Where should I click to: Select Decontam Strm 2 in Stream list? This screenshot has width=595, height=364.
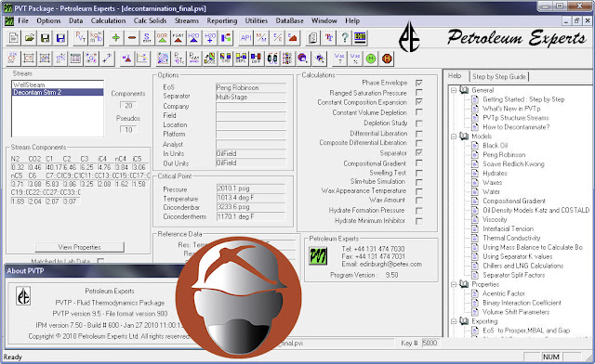(x=58, y=92)
